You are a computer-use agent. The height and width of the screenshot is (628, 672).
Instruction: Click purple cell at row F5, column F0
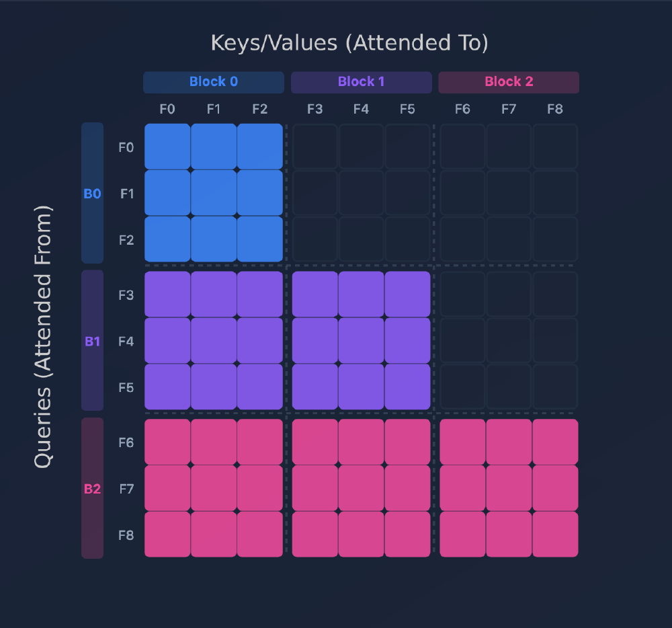pyautogui.click(x=167, y=387)
